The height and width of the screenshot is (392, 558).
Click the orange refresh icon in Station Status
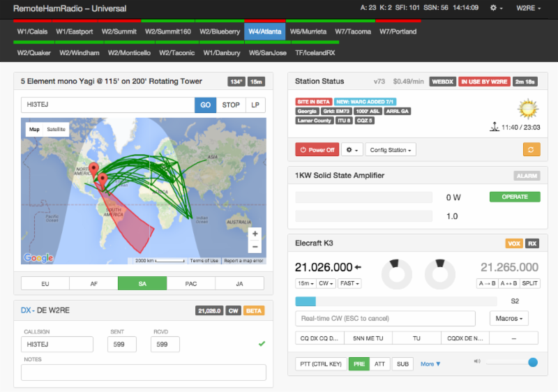(531, 149)
